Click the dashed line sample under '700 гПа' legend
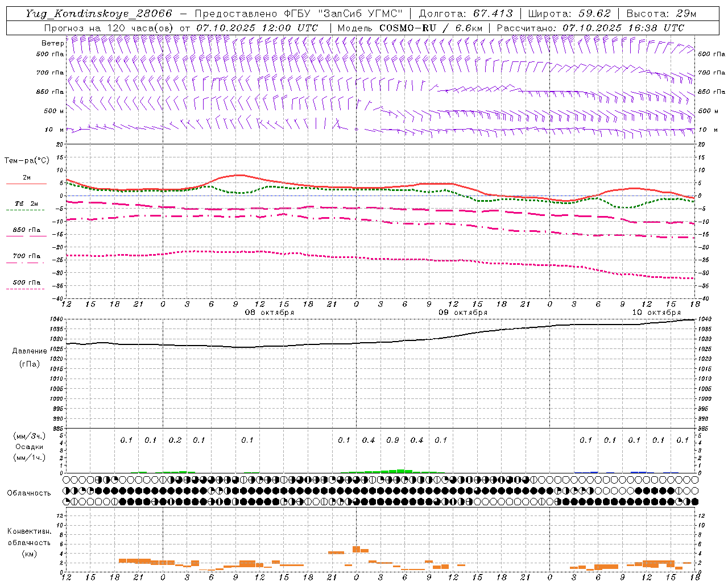Image resolution: width=728 pixels, height=582 pixels. point(26,263)
